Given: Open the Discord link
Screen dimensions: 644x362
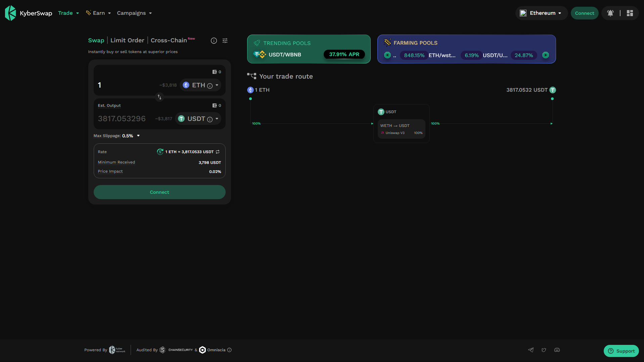Looking at the screenshot, I should tap(557, 350).
